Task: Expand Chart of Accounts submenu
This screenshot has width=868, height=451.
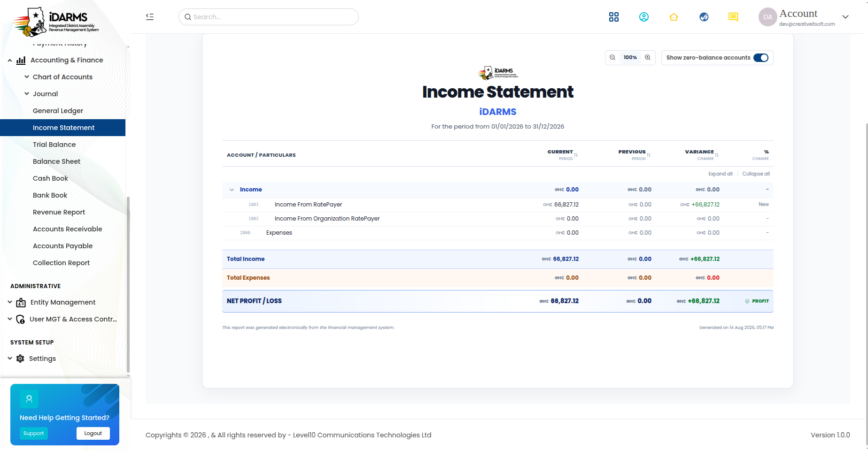Action: tap(27, 77)
